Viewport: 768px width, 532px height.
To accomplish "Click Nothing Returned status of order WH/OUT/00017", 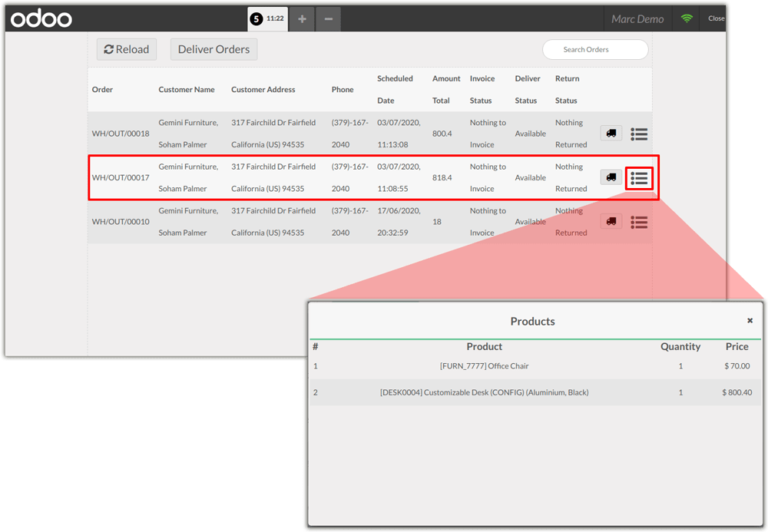I will tap(571, 177).
